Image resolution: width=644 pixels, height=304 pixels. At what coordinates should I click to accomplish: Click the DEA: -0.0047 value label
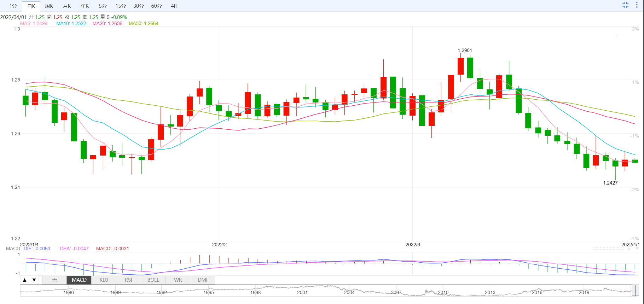(74, 249)
